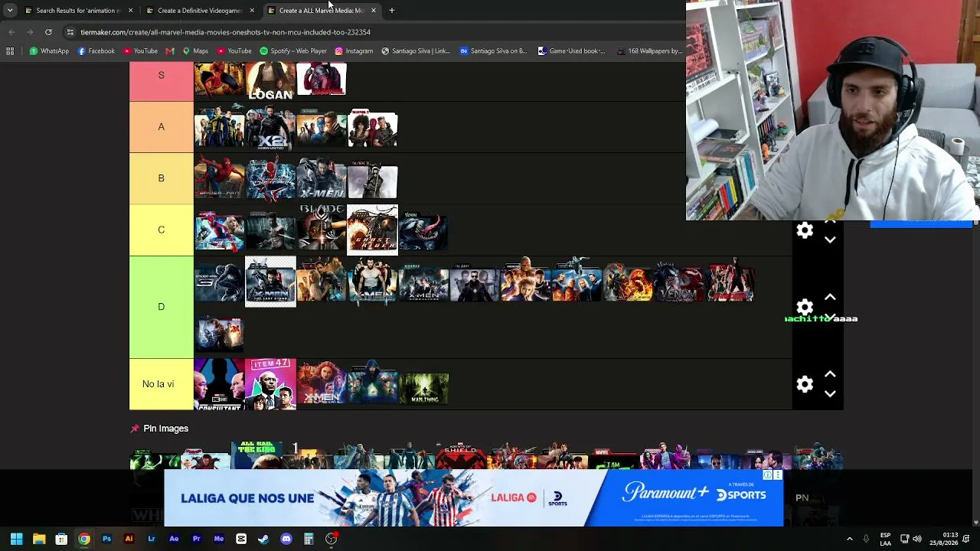This screenshot has height=551, width=980.
Task: Open the 'Game-Used book' bookmark
Action: pos(571,51)
